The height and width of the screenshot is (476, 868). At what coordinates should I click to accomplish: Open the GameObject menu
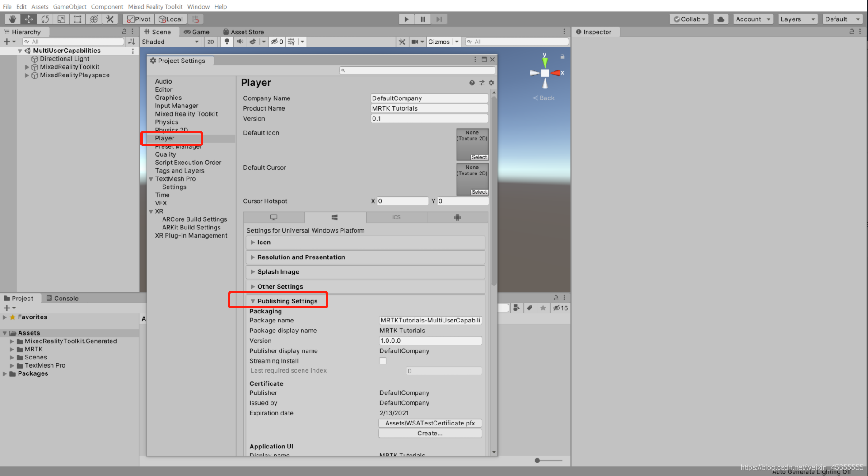70,6
